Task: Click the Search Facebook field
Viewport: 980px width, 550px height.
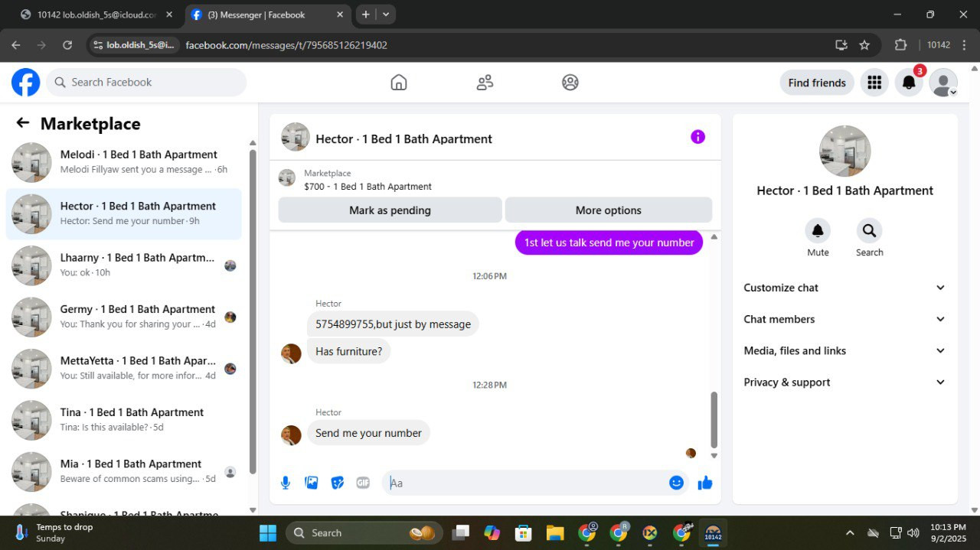Action: pos(146,83)
